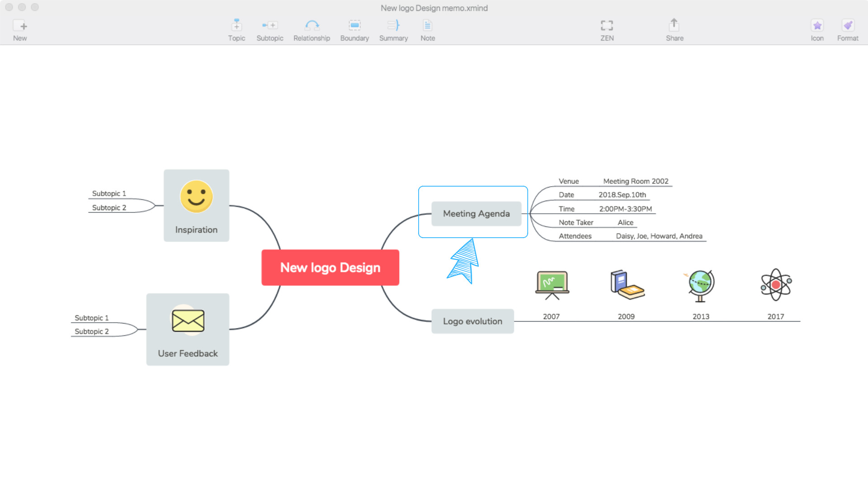Select the 2017 logo evolution icon
Image resolution: width=868 pixels, height=488 pixels.
(775, 285)
